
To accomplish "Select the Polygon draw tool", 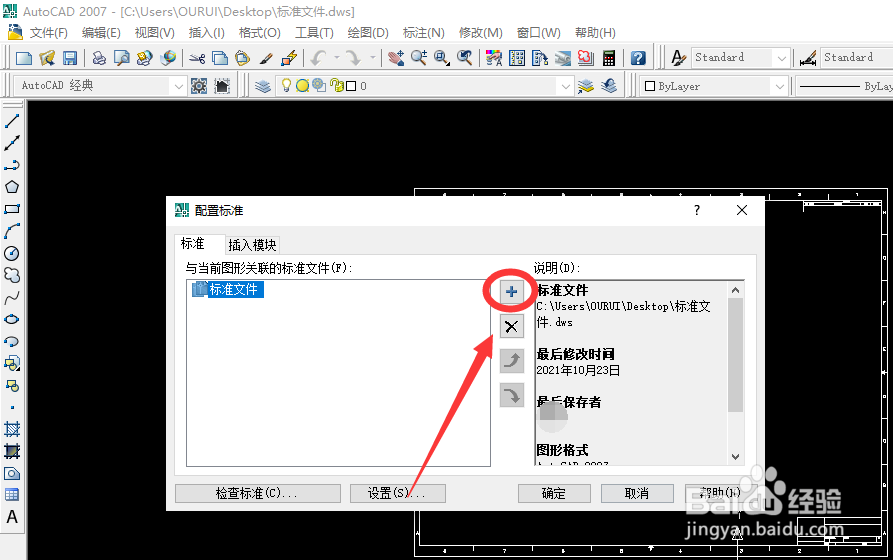I will pos(12,187).
